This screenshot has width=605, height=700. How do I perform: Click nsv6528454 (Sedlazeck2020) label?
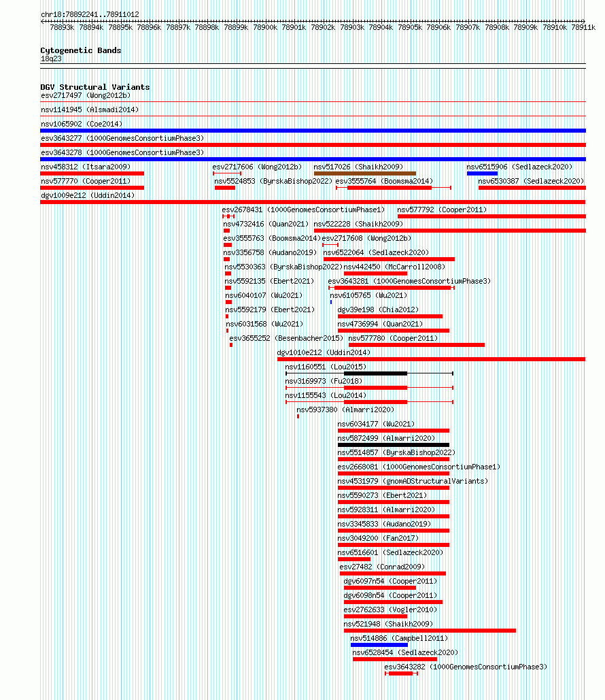(x=405, y=652)
